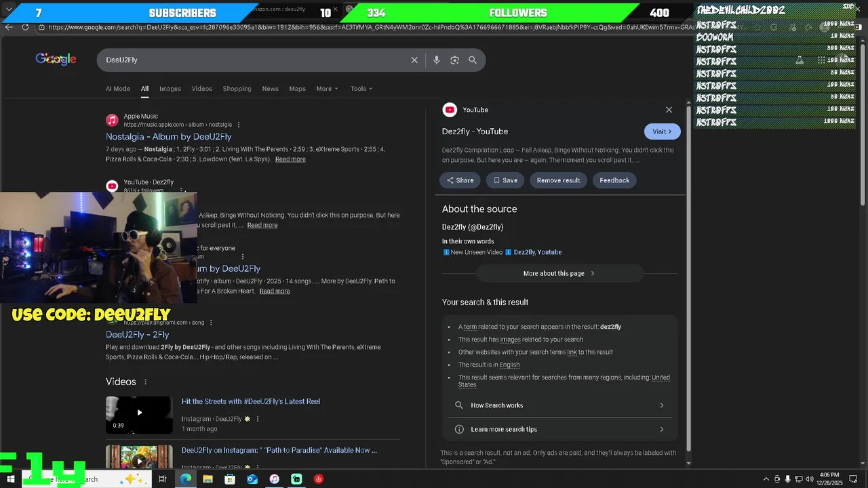The height and width of the screenshot is (488, 868).
Task: Click the Windows taskbar search box
Action: (x=88, y=479)
